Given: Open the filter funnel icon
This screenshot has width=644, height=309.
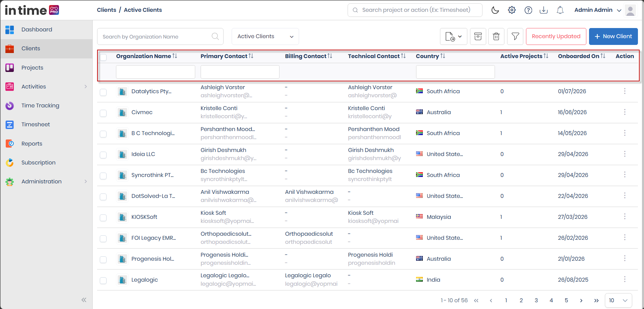Looking at the screenshot, I should pos(515,36).
